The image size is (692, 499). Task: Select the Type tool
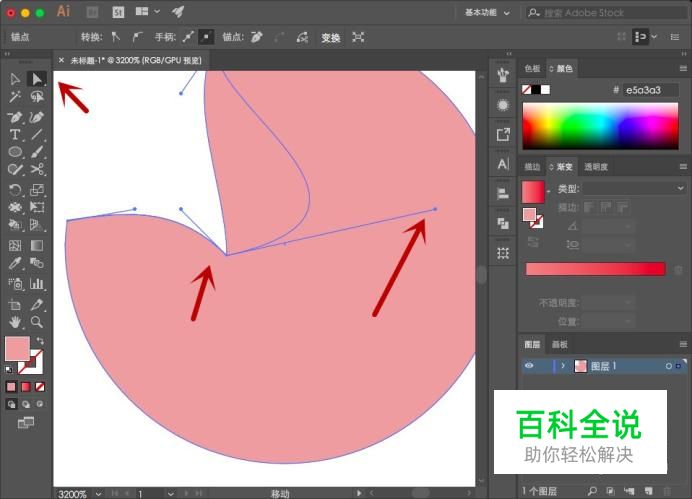(15, 134)
